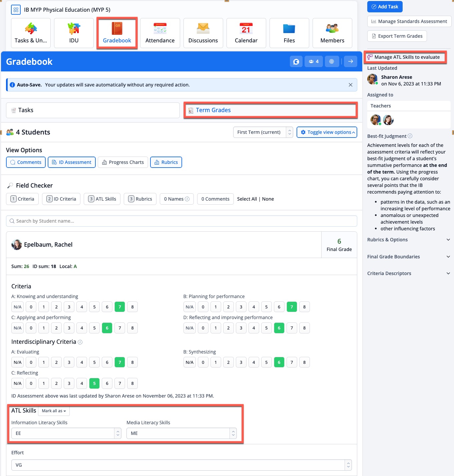The image size is (454, 476).
Task: Toggle the Comments view option
Action: click(26, 162)
